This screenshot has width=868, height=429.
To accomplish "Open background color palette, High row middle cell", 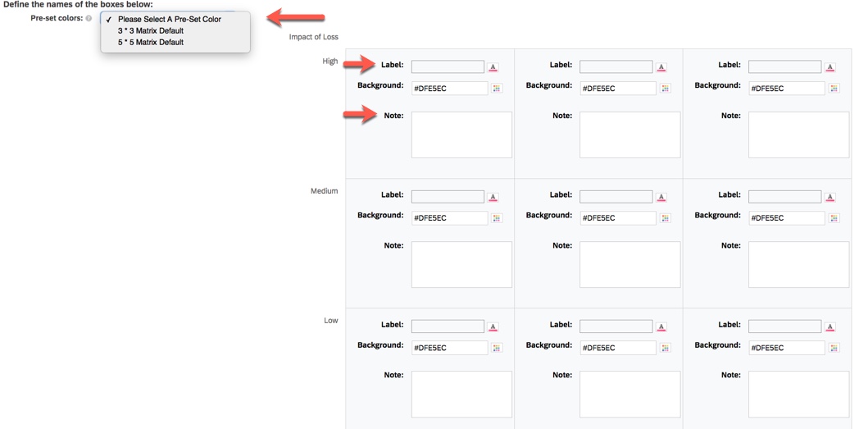I will pyautogui.click(x=666, y=88).
